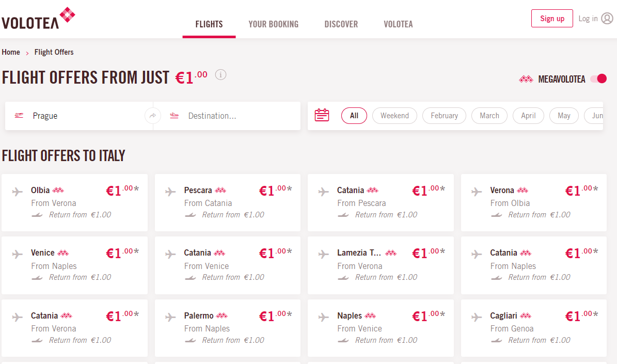
Task: Open the Catania from Pescara offer
Action: (x=381, y=203)
